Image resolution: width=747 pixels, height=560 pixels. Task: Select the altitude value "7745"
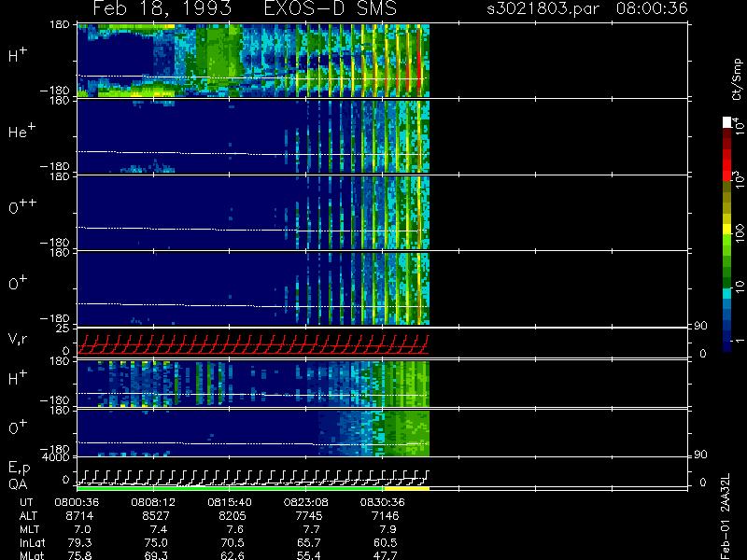309,516
